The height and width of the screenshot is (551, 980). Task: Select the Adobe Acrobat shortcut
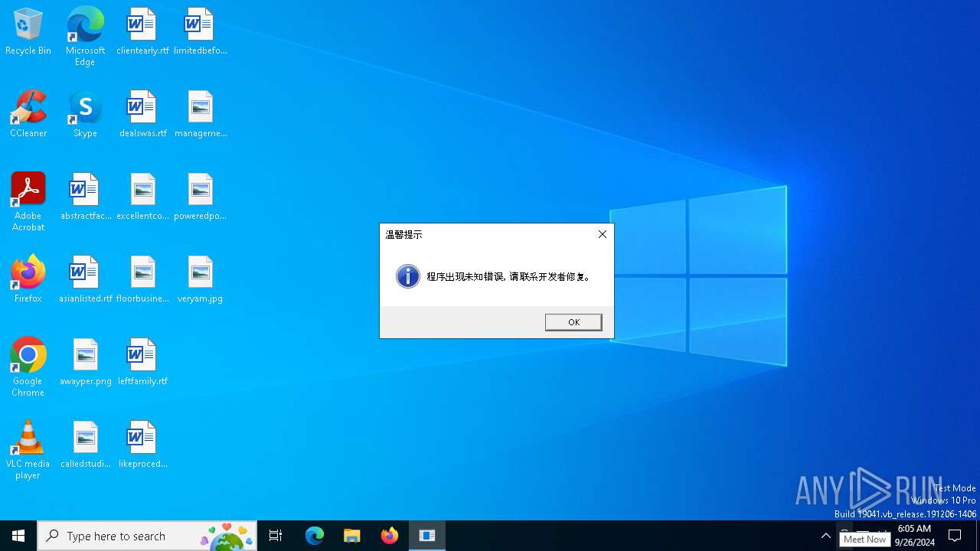[x=28, y=202]
